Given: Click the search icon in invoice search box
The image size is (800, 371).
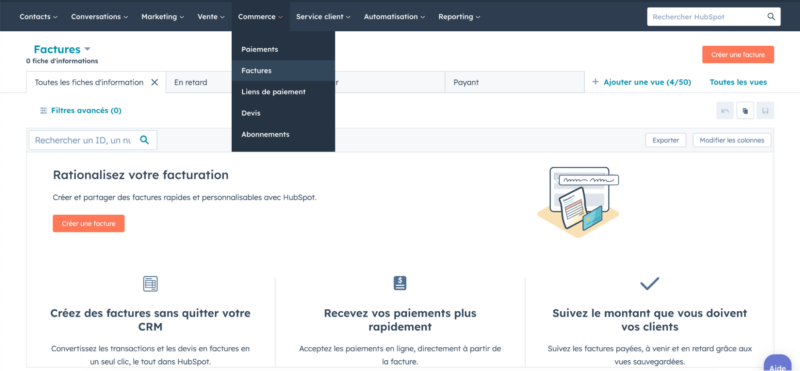Looking at the screenshot, I should coord(144,140).
